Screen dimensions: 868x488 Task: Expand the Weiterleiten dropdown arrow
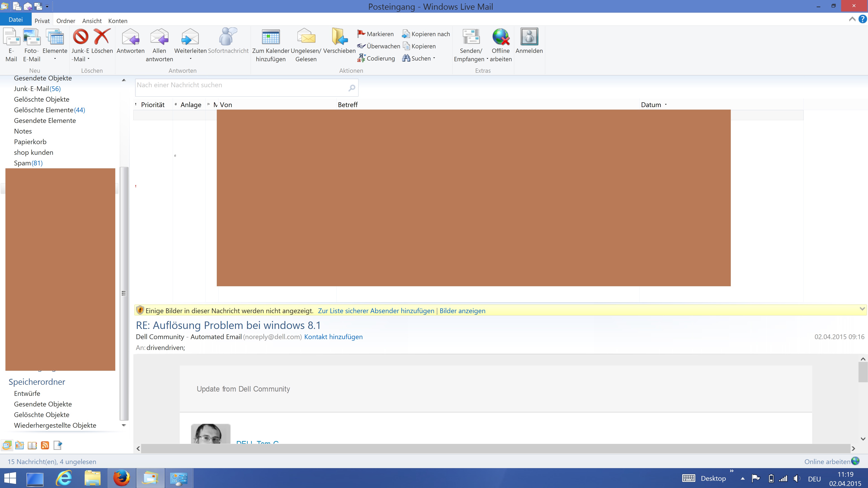tap(190, 59)
